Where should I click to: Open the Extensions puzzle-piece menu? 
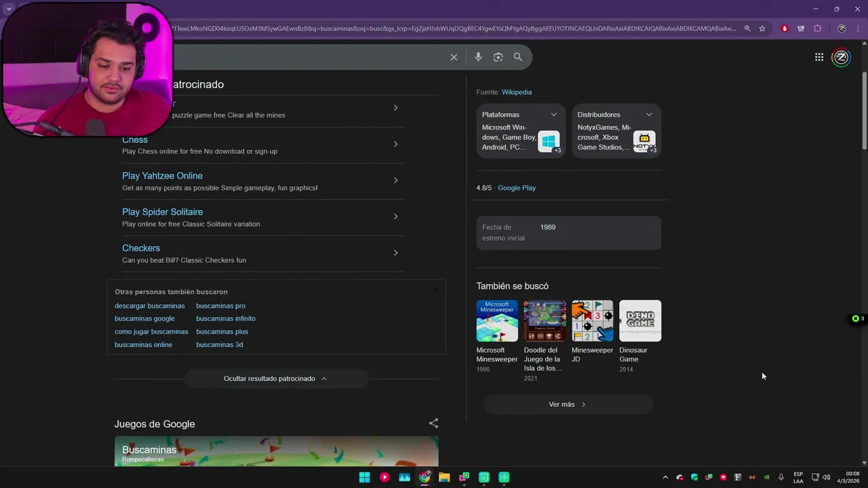click(x=817, y=28)
